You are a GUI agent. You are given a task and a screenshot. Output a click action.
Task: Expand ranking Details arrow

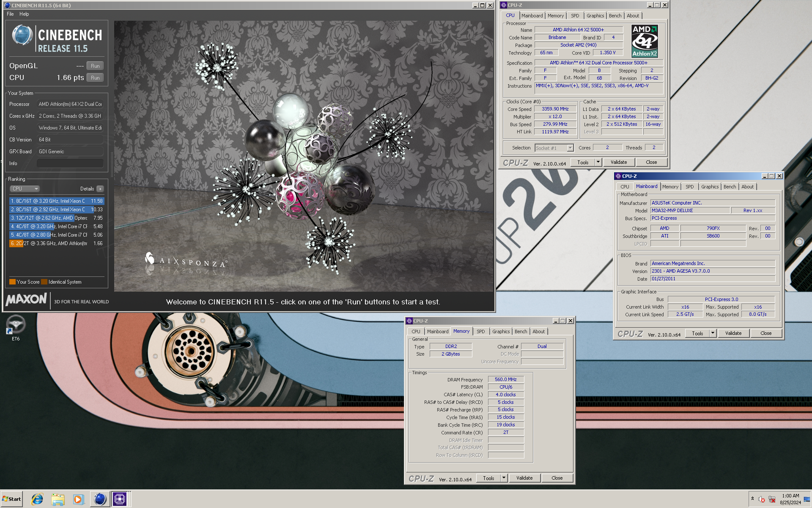100,189
